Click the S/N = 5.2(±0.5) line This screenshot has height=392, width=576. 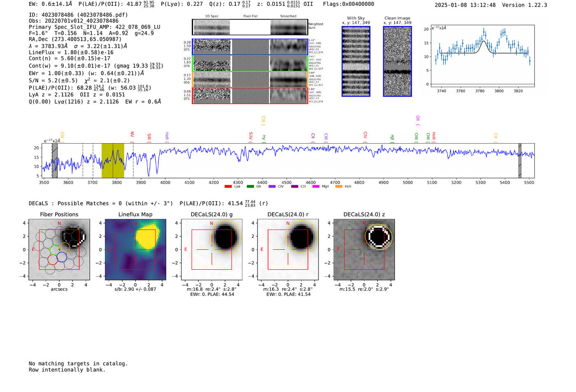coord(79,80)
